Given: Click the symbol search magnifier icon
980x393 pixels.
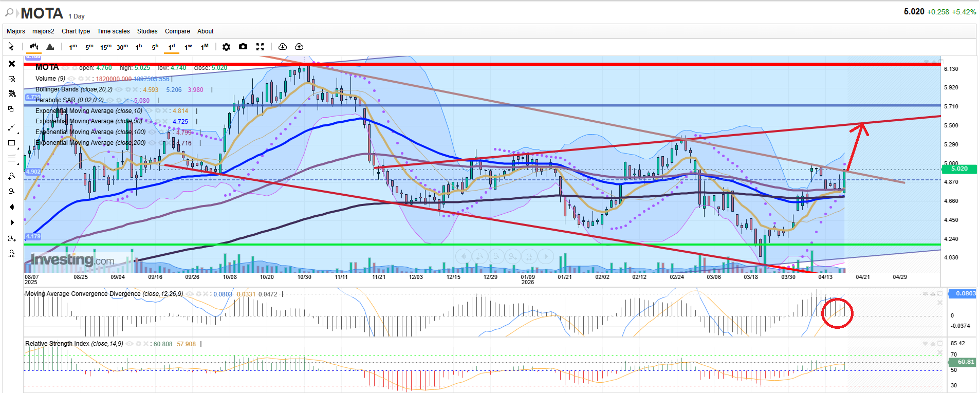Looking at the screenshot, I should click(x=9, y=12).
